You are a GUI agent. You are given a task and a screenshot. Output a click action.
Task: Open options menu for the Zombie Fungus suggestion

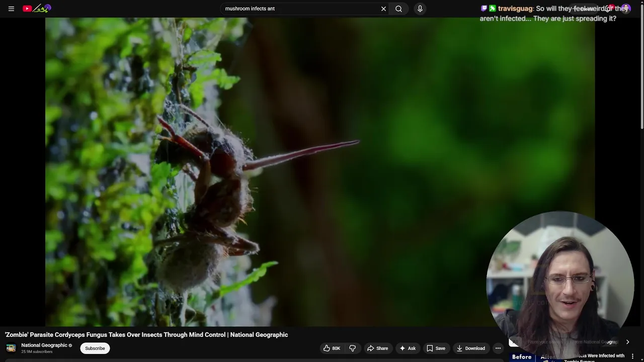pos(632,356)
